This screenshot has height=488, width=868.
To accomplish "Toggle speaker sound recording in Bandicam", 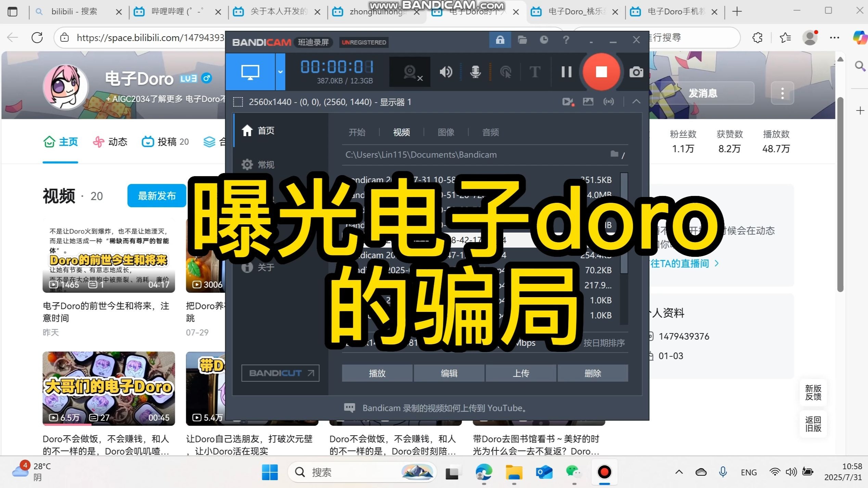I will coord(446,72).
